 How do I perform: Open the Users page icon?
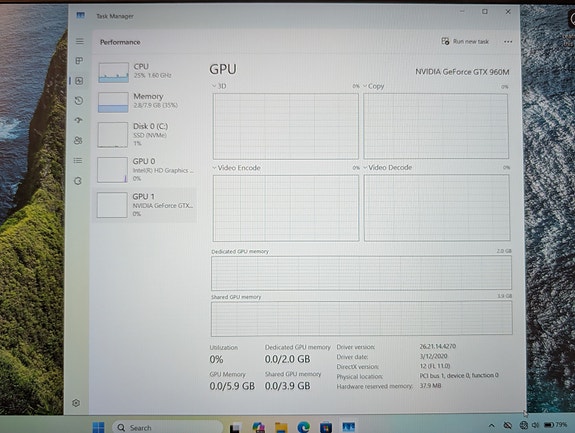pos(78,140)
